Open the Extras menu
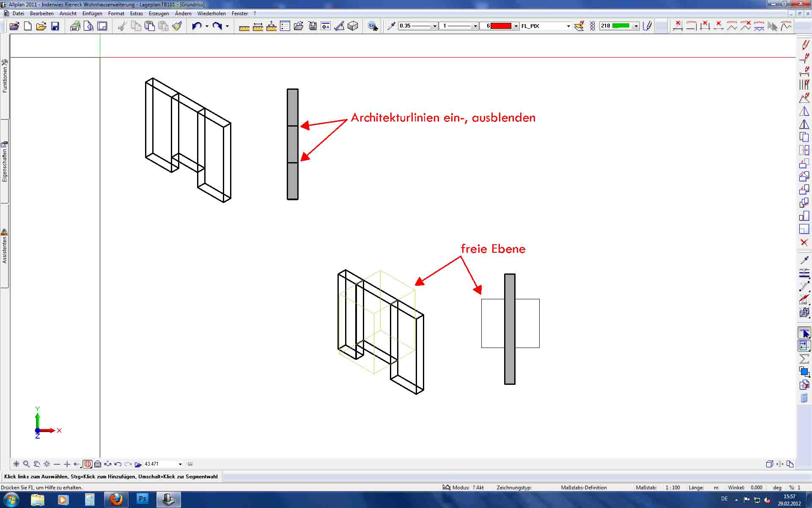The height and width of the screenshot is (508, 812). pyautogui.click(x=137, y=14)
